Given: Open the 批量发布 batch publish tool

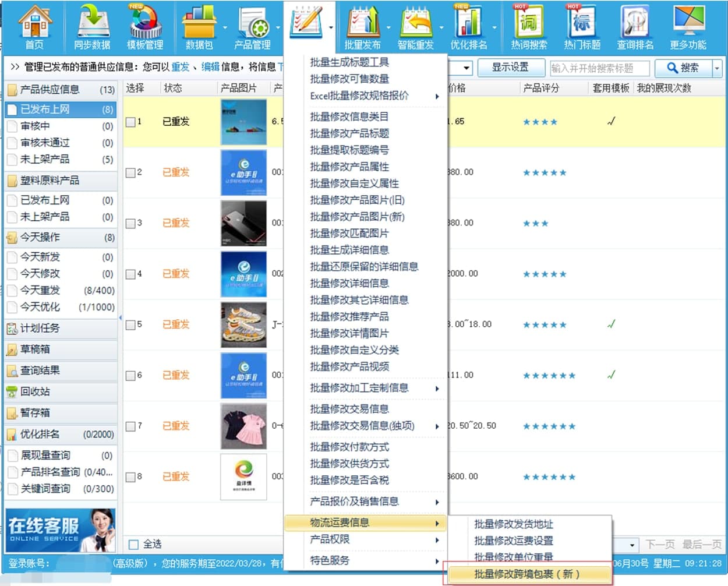Looking at the screenshot, I should tap(362, 27).
